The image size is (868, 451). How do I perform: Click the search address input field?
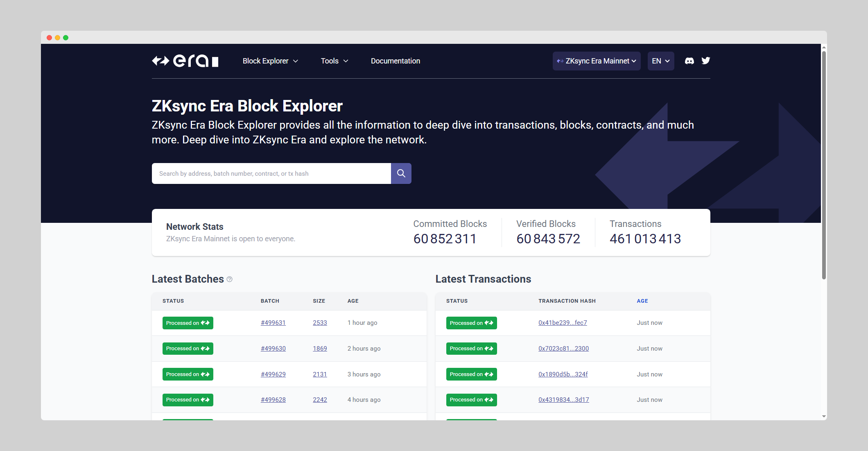click(271, 173)
